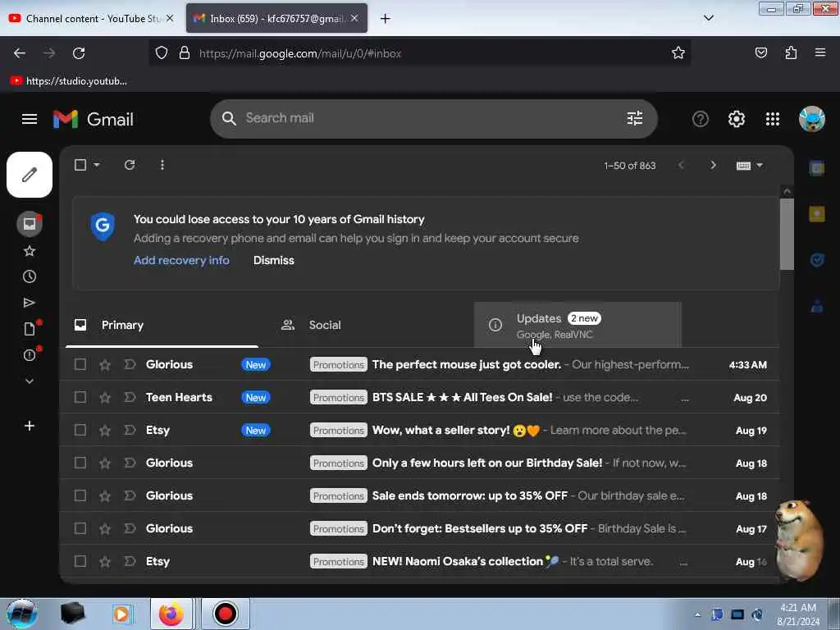The height and width of the screenshot is (630, 840).
Task: Select Etsy Naomi Osaka email checkbox
Action: point(80,561)
